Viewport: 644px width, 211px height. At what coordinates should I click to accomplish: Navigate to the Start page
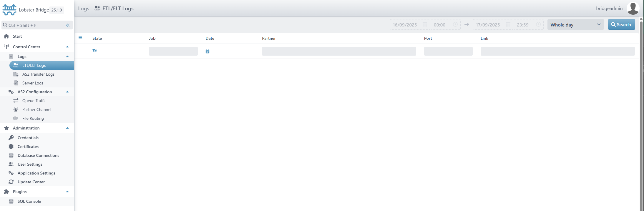coord(17,36)
